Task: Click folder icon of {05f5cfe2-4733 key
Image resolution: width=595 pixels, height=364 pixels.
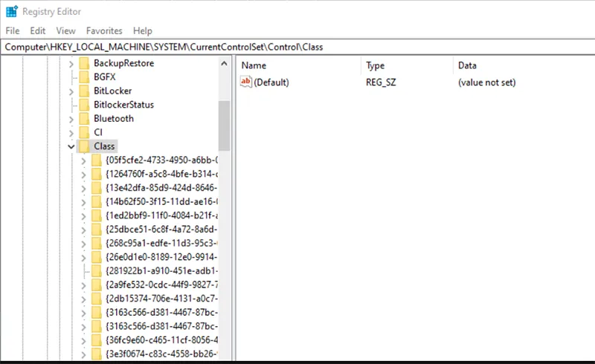Action: click(x=97, y=160)
